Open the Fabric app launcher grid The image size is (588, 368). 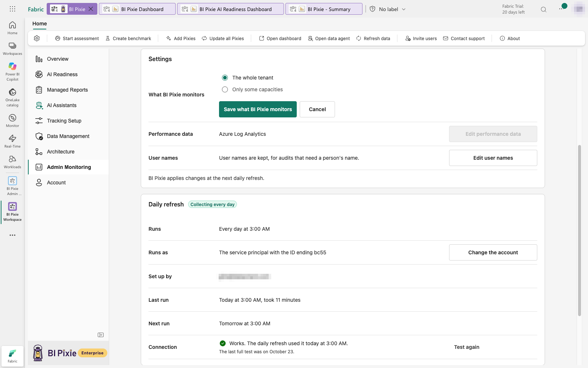[12, 9]
